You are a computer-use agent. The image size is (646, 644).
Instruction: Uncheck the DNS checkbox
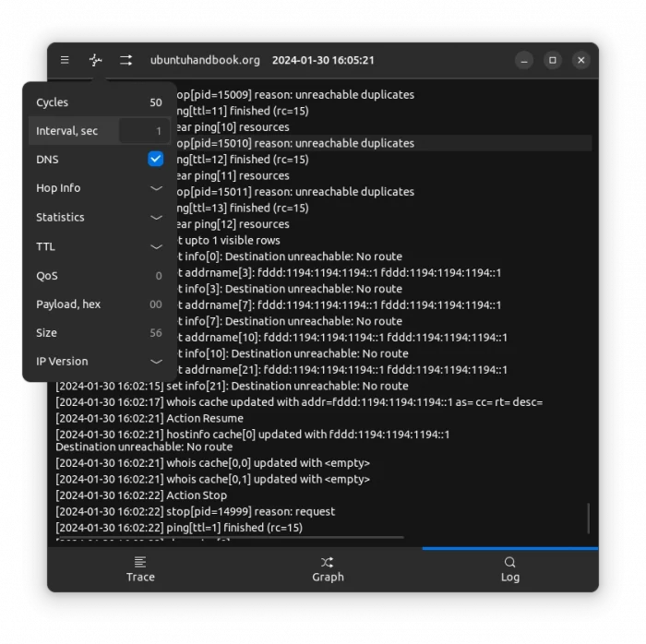(155, 159)
